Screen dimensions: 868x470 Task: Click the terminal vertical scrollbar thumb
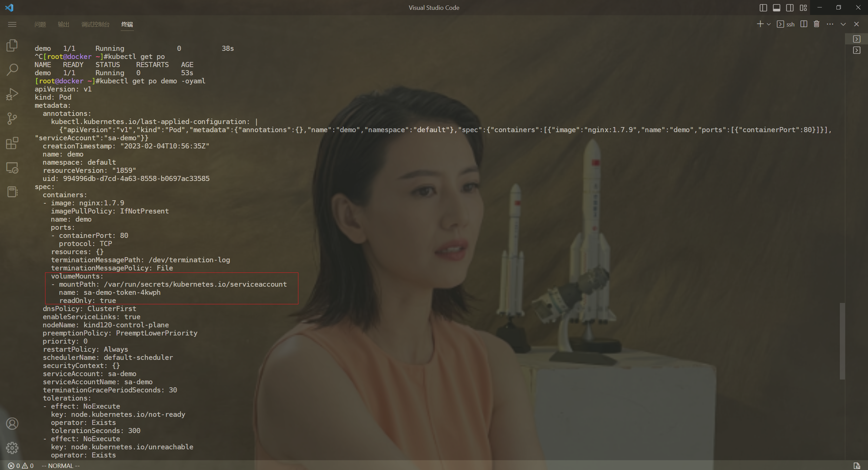click(842, 341)
